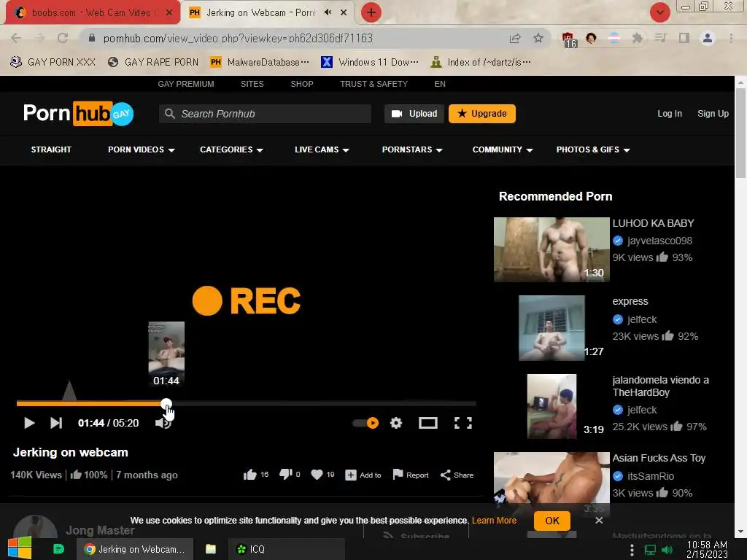Screen dimensions: 747x560
Task: Open the EN language selector
Action: (440, 84)
